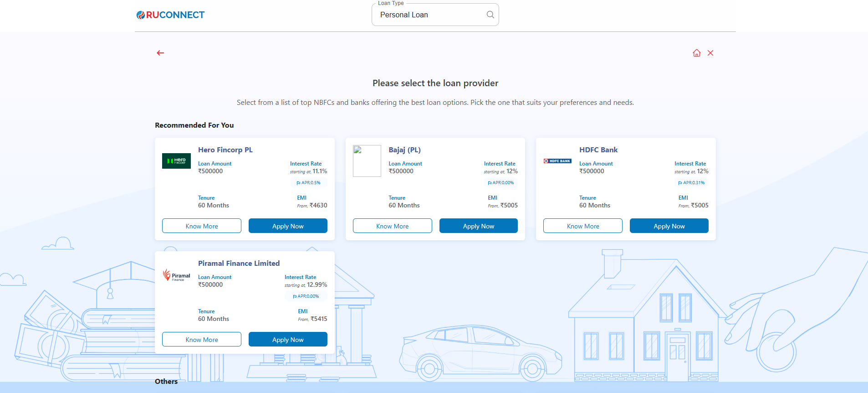
Task: Click the search magnifier icon
Action: pos(490,15)
